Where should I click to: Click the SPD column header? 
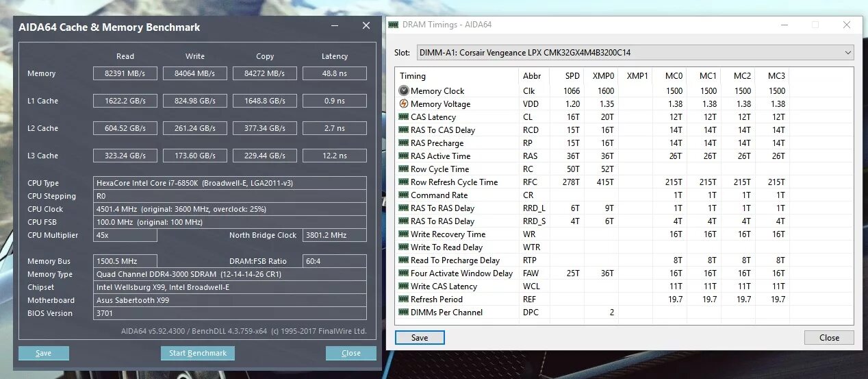pos(571,76)
